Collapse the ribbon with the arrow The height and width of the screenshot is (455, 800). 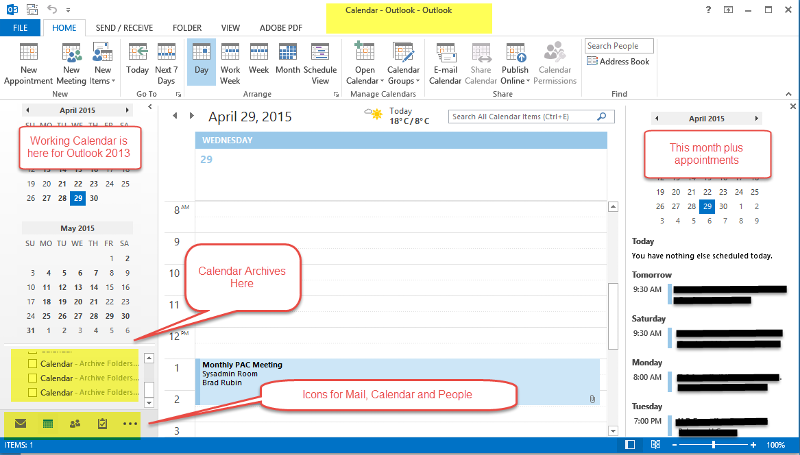click(x=788, y=94)
